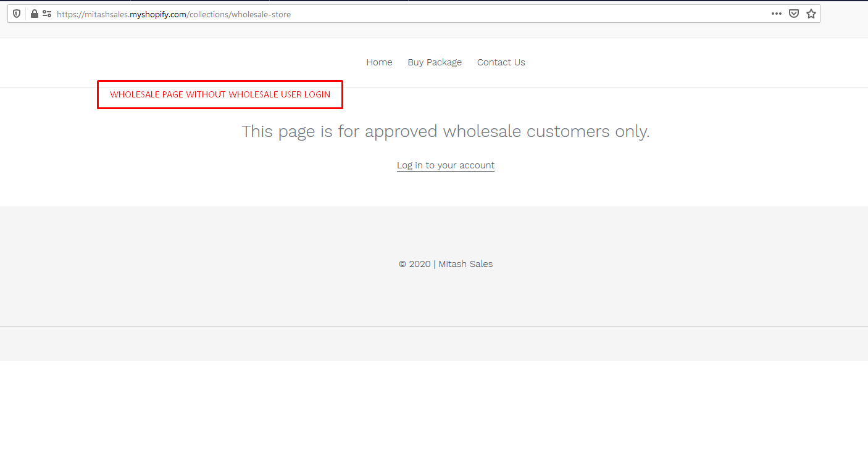Open the tracking protection shield icon

17,14
